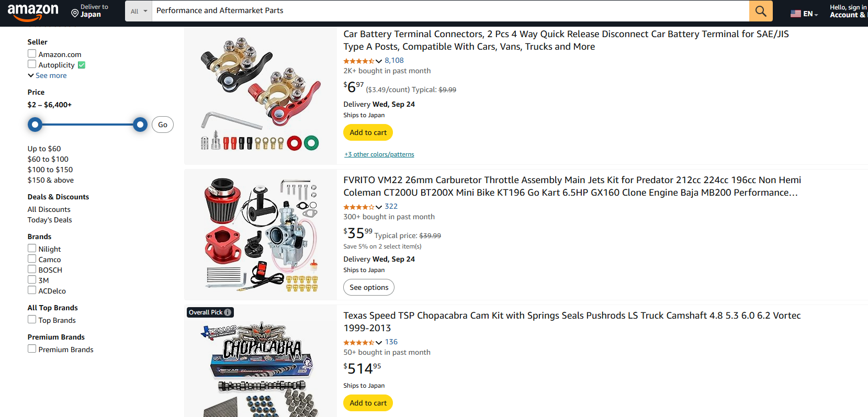This screenshot has width=868, height=417.
Task: Click the left price slider handle
Action: [35, 125]
